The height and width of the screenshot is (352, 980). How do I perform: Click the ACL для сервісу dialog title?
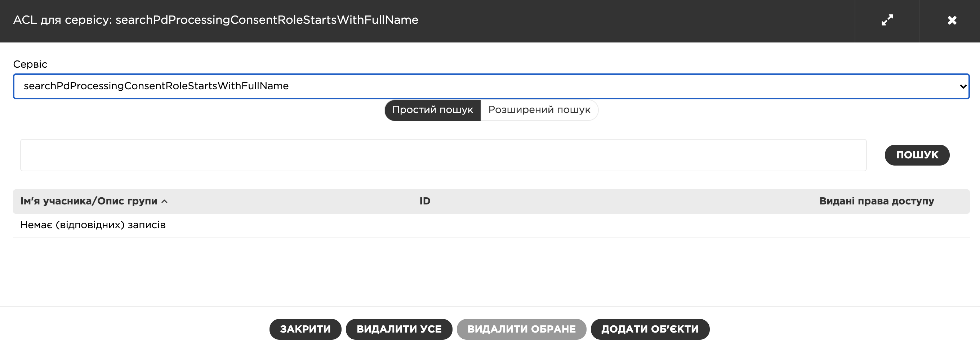(215, 20)
